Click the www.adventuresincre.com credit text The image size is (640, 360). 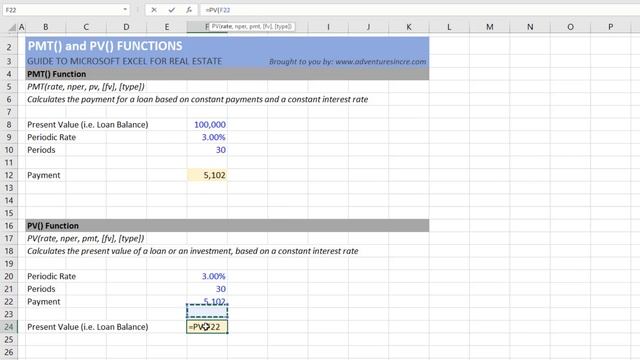point(380,62)
